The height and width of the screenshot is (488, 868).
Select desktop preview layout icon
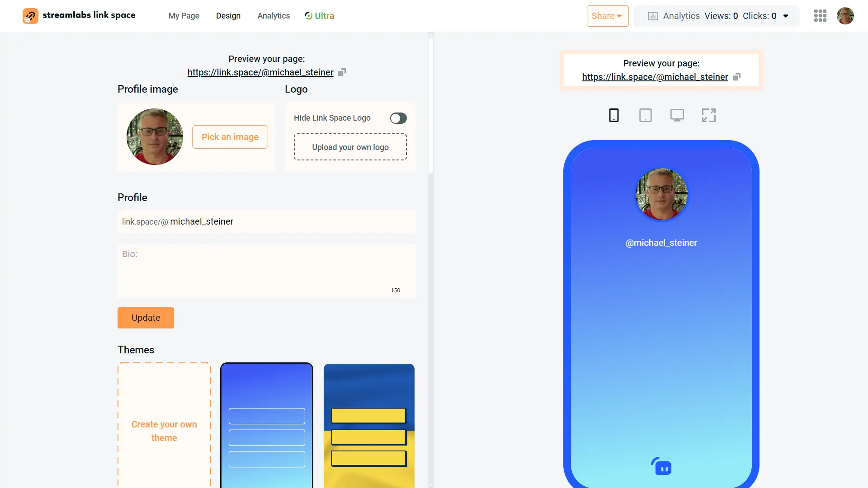tap(677, 115)
